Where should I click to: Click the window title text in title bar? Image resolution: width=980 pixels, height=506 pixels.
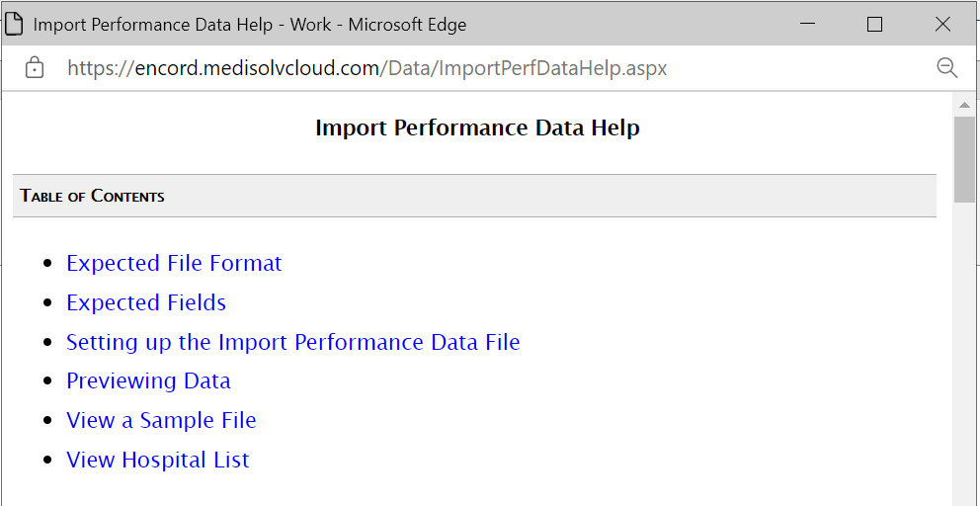click(249, 25)
